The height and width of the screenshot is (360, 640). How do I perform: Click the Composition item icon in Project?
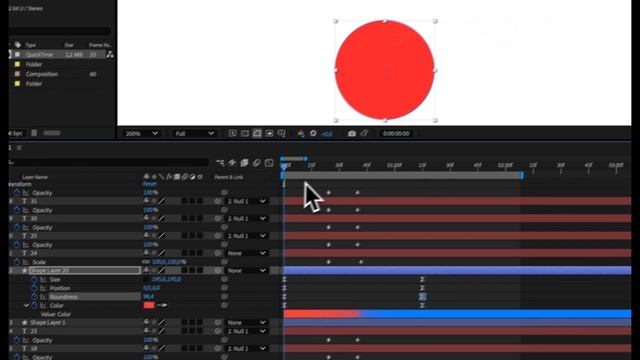(17, 74)
